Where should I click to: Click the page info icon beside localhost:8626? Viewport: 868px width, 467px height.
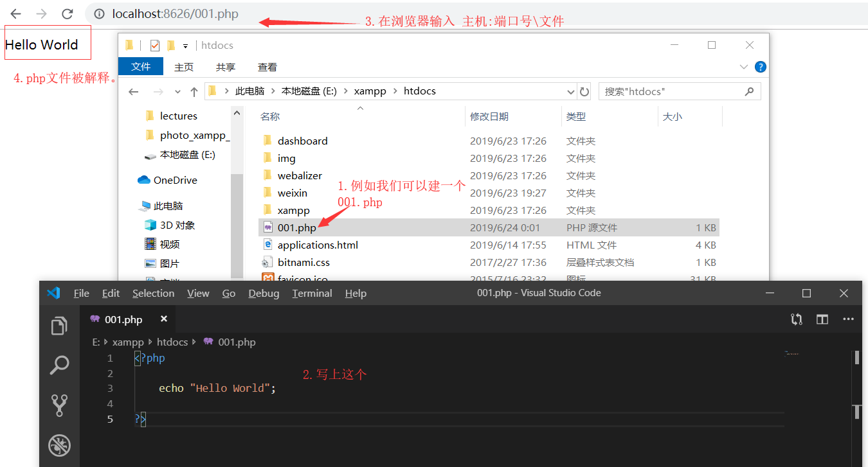click(98, 13)
